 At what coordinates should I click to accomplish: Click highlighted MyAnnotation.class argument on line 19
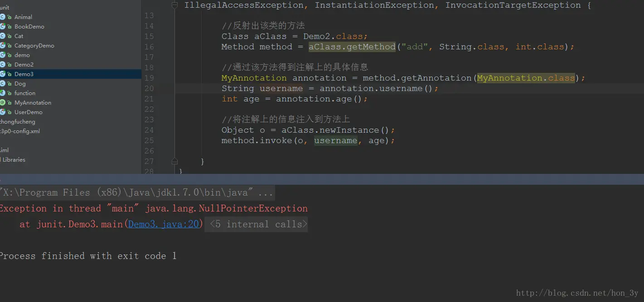[526, 78]
